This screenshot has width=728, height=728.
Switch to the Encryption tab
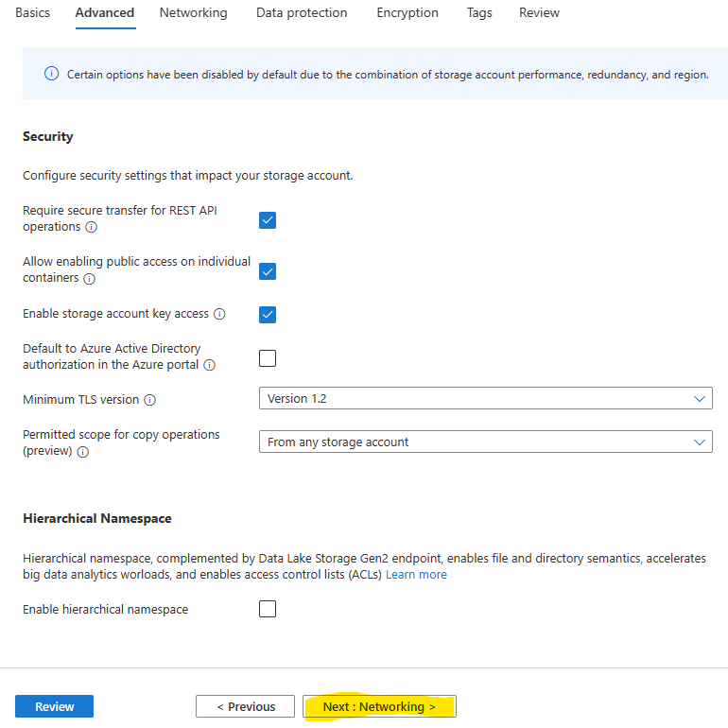pos(407,13)
